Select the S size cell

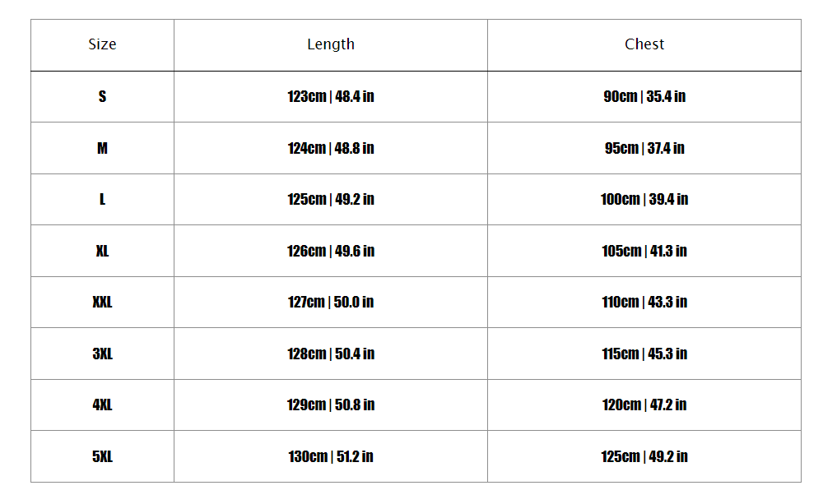[102, 96]
